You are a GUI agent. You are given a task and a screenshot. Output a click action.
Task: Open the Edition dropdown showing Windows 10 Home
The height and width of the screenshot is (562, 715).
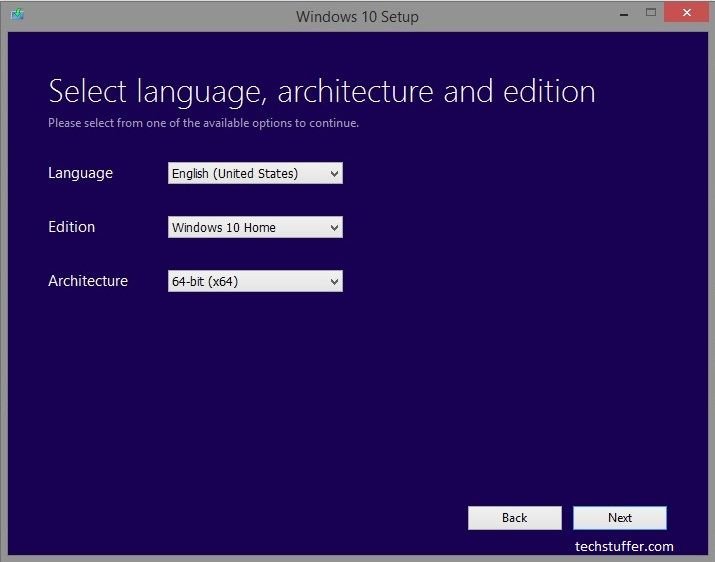255,227
